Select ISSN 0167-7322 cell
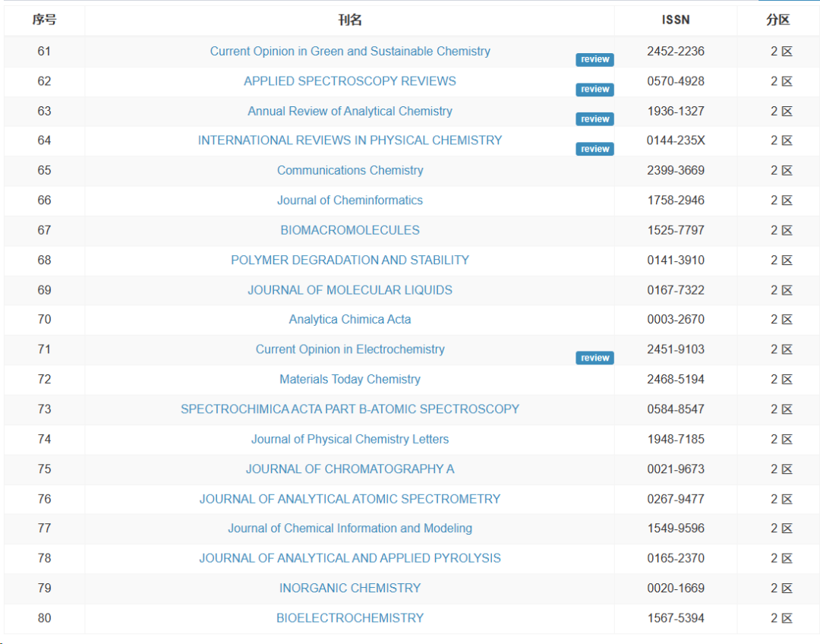The width and height of the screenshot is (820, 644). point(676,290)
